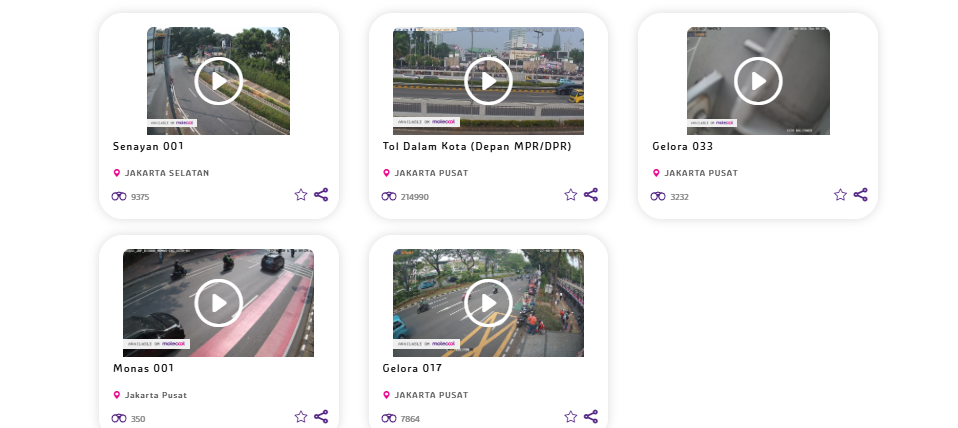Click the location pin on Monas 001 card
958x428 pixels.
(117, 395)
